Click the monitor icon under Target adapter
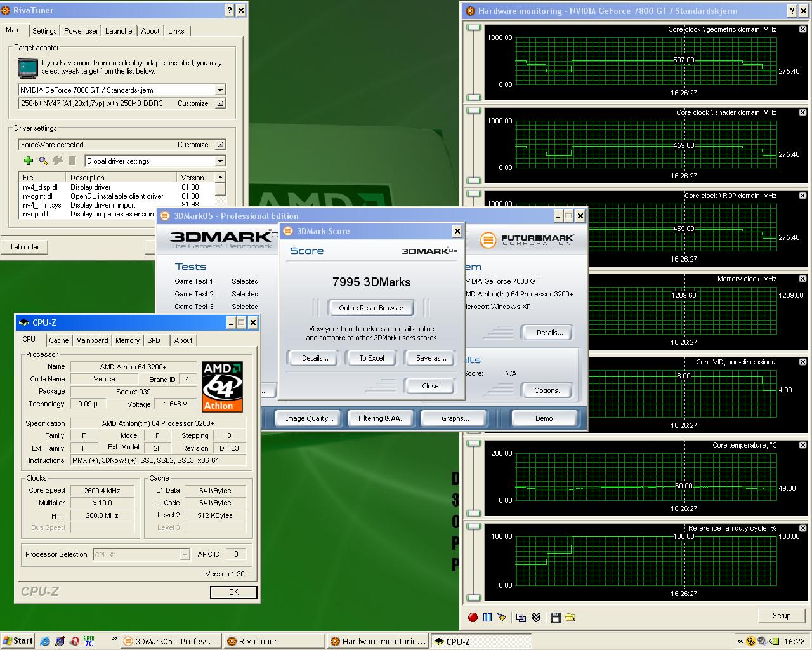Image resolution: width=812 pixels, height=650 pixels. click(x=28, y=67)
